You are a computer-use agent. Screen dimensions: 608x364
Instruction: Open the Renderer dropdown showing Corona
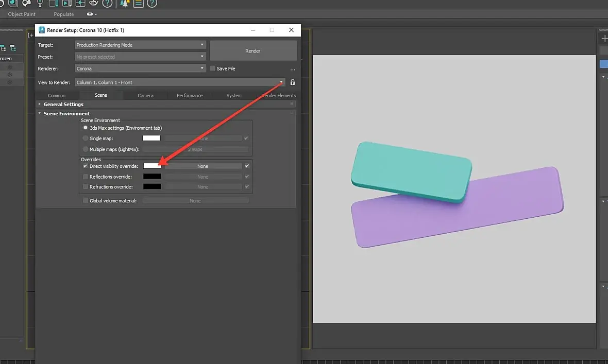(140, 68)
